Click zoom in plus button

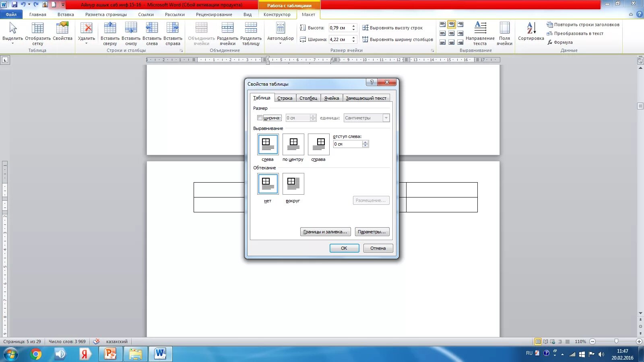(x=639, y=341)
